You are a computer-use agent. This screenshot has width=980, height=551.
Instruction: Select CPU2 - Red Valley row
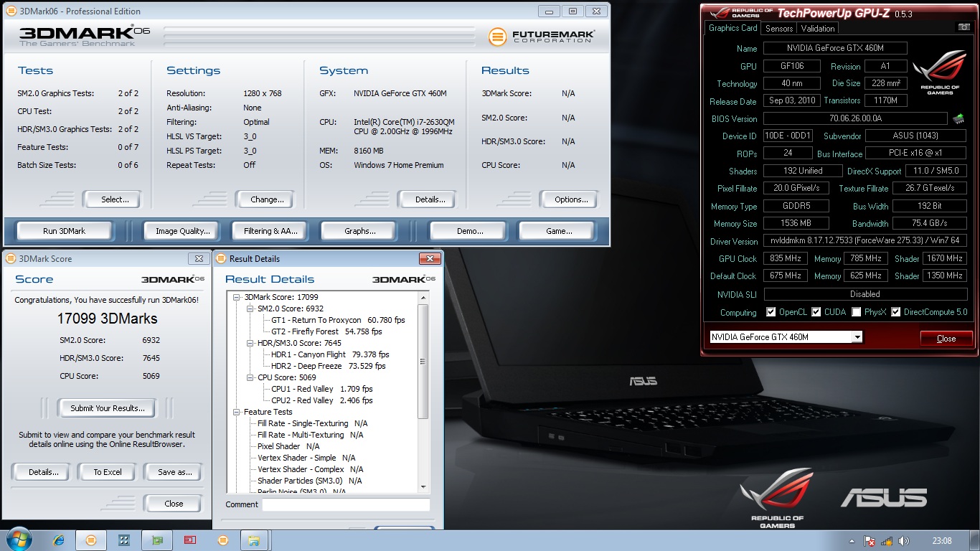tap(321, 400)
